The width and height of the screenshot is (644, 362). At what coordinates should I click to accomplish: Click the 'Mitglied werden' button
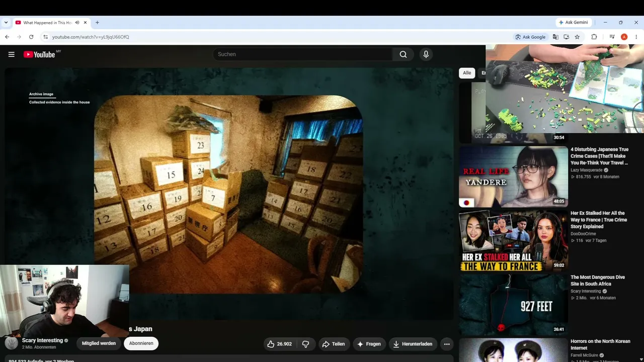tap(99, 343)
